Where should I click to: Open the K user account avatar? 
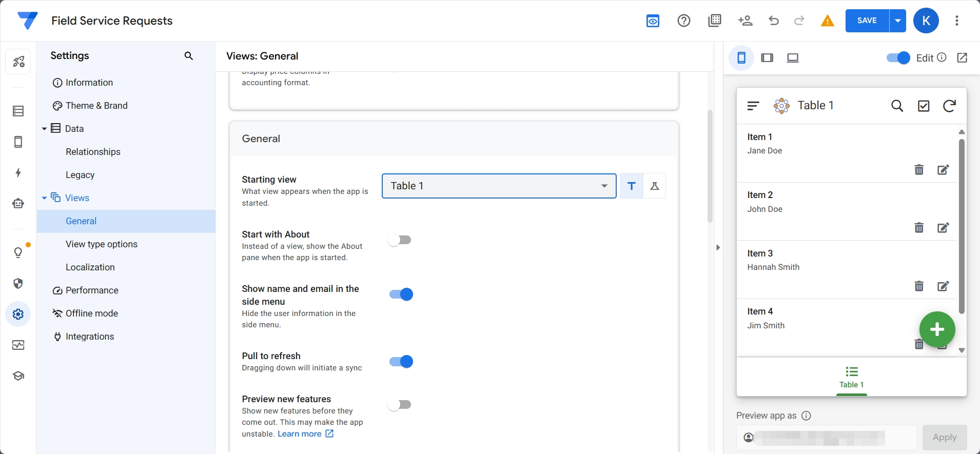point(926,21)
